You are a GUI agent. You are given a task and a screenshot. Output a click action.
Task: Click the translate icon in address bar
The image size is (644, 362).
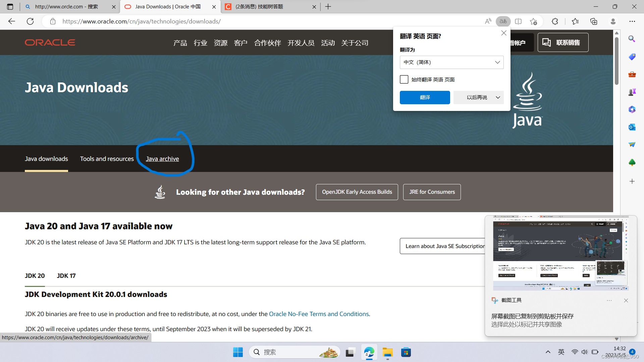[503, 21]
